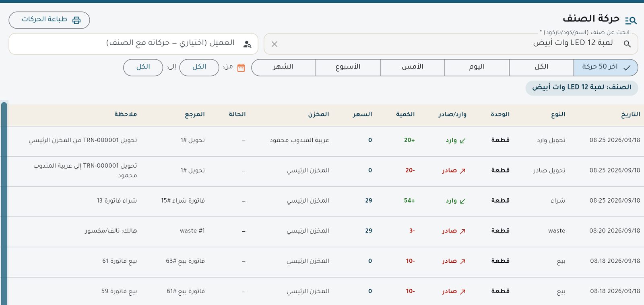The image size is (644, 305).
Task: Click the شراء فاتورة 13 note
Action: (x=117, y=201)
